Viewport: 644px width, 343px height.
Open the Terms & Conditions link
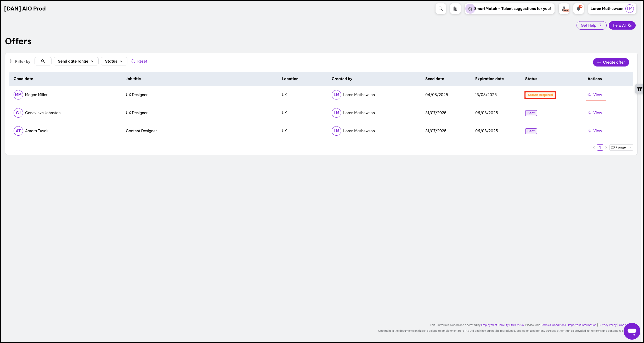click(553, 325)
